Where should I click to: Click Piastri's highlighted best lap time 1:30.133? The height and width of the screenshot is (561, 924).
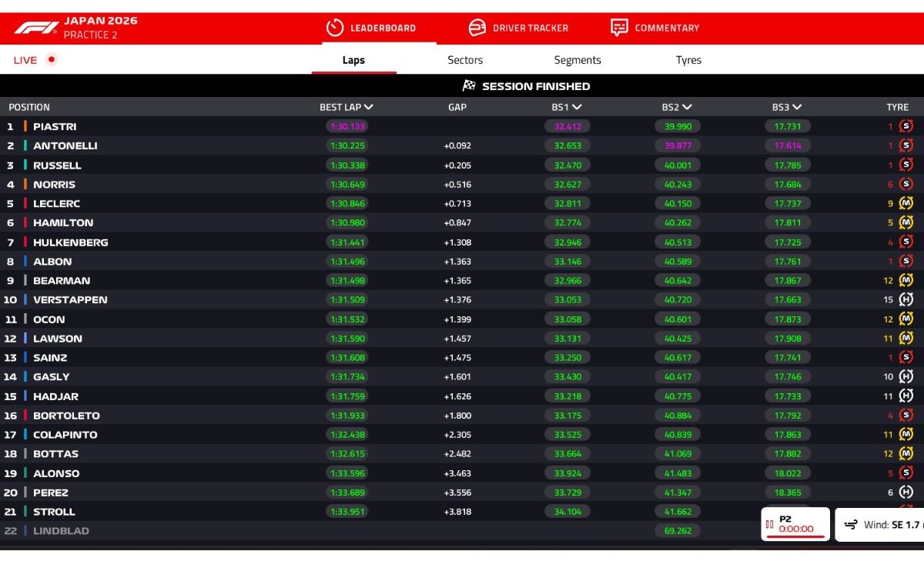click(345, 126)
